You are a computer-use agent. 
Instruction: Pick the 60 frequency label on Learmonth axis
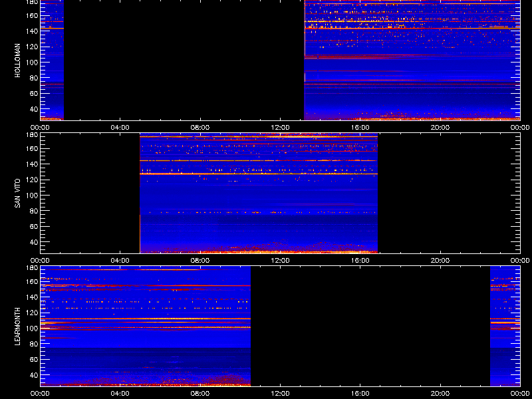tap(35, 359)
